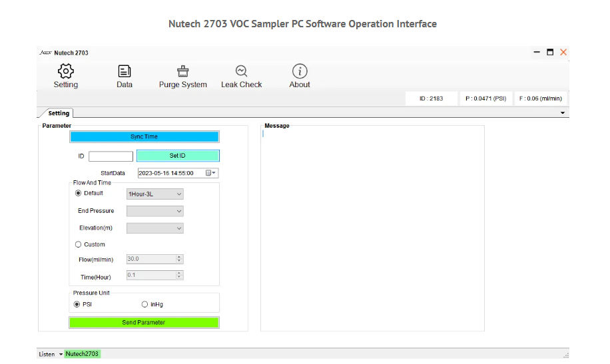Click the ID text input field
The width and height of the screenshot is (610, 364).
pos(111,156)
